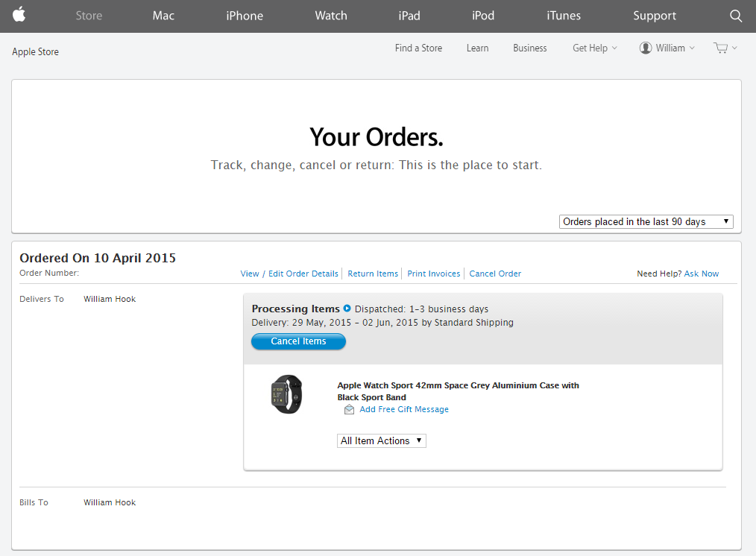This screenshot has height=556, width=756.
Task: Click the gift message envelope icon
Action: (x=349, y=409)
